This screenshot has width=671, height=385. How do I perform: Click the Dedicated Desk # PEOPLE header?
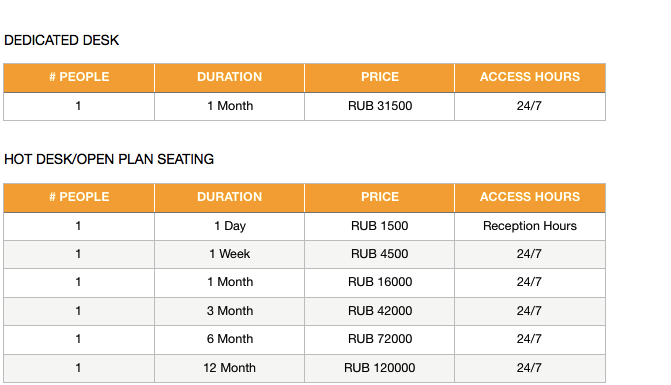click(x=79, y=77)
